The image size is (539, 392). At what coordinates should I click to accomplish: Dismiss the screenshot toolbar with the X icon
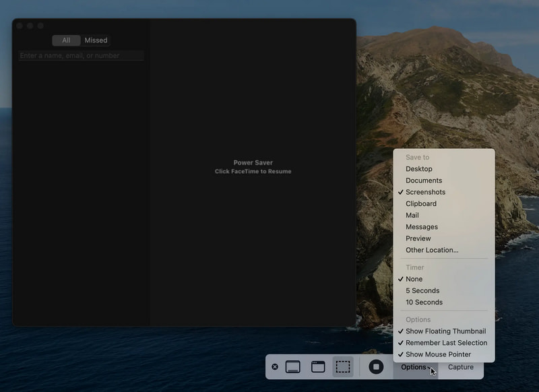275,367
